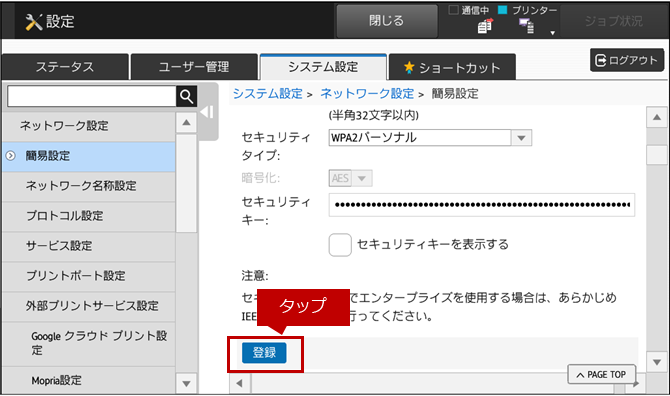Click the 通信中 status indicator box
This screenshot has width=670, height=396.
[x=453, y=10]
